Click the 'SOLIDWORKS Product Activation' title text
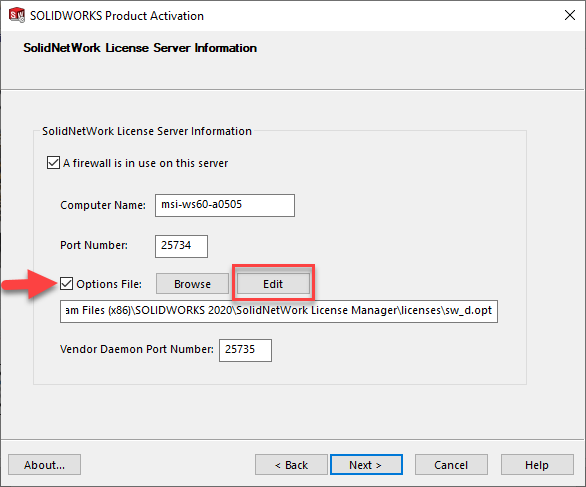This screenshot has width=586, height=487. [117, 16]
